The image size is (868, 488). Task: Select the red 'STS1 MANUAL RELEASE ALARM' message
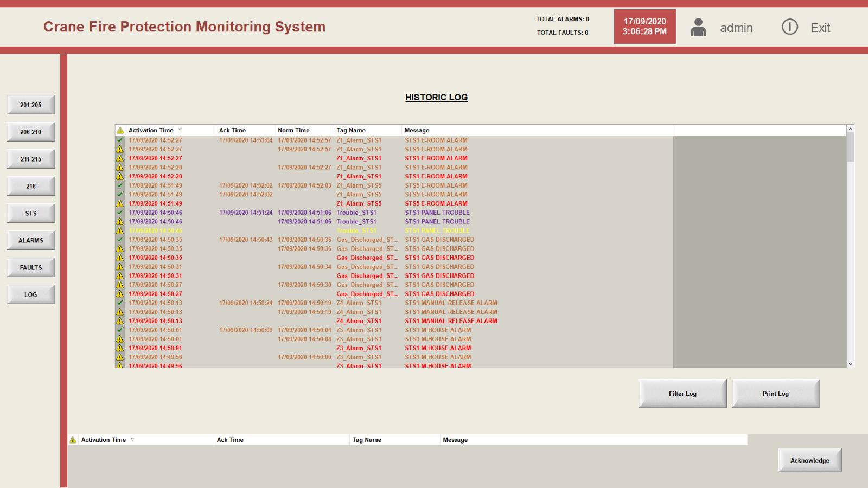(x=451, y=321)
